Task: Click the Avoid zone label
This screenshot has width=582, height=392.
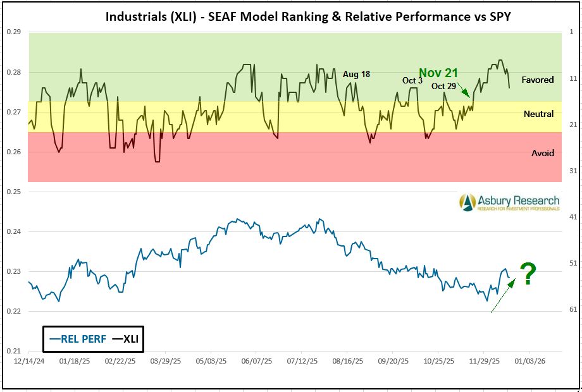Action: pyautogui.click(x=542, y=153)
